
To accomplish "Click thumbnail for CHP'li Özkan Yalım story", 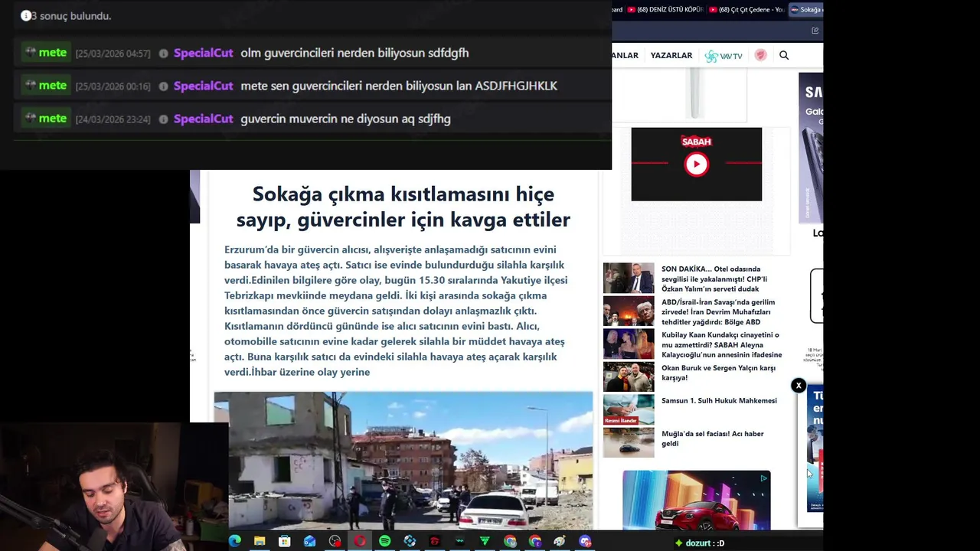I will tap(629, 278).
